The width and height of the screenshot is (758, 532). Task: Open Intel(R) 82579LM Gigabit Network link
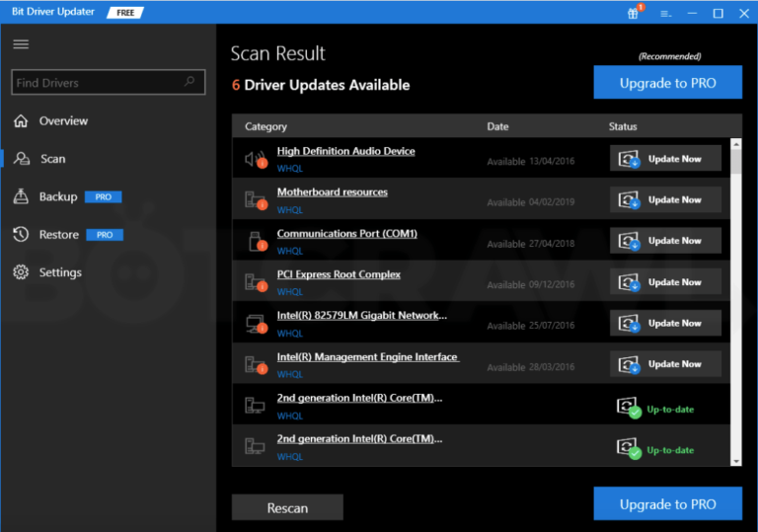point(361,315)
